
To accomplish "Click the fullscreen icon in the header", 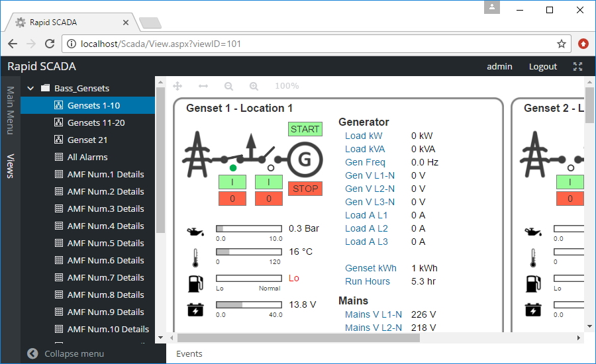I will point(577,66).
